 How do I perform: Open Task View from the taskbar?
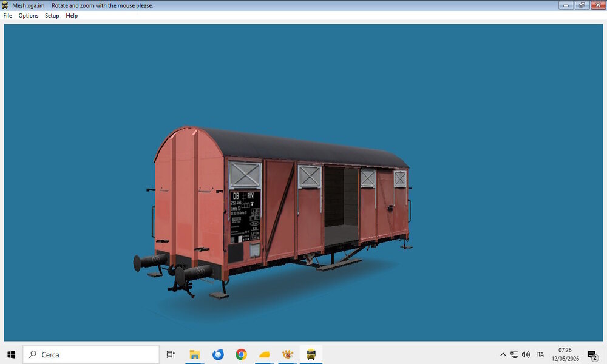171,354
